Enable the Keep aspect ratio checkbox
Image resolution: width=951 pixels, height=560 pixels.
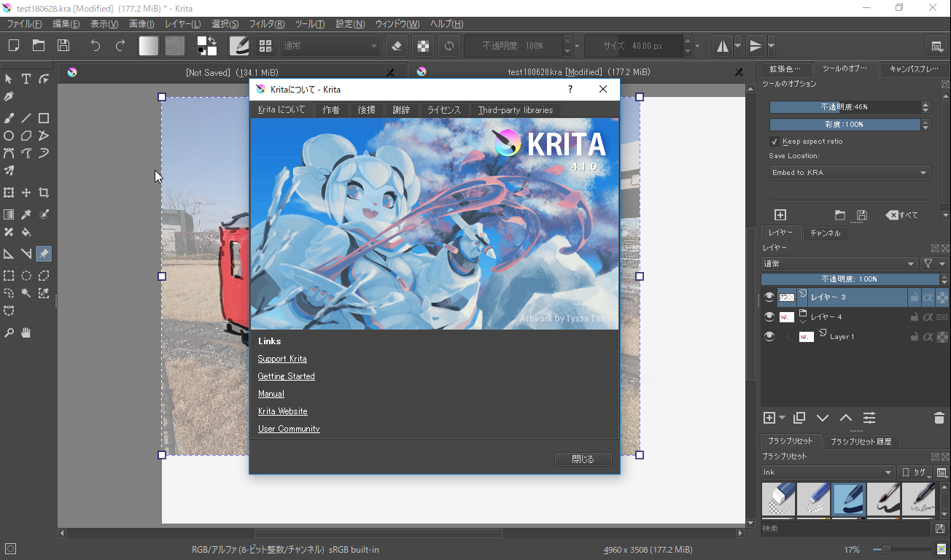click(x=775, y=141)
